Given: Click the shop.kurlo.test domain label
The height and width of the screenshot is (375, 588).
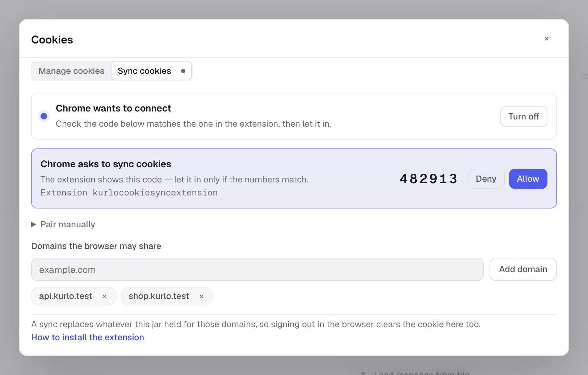Looking at the screenshot, I should click(159, 296).
